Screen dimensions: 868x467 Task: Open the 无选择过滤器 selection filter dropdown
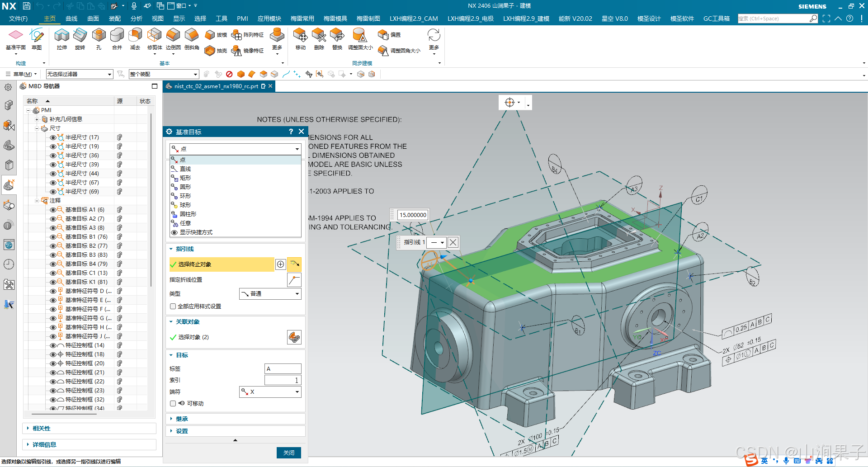79,74
